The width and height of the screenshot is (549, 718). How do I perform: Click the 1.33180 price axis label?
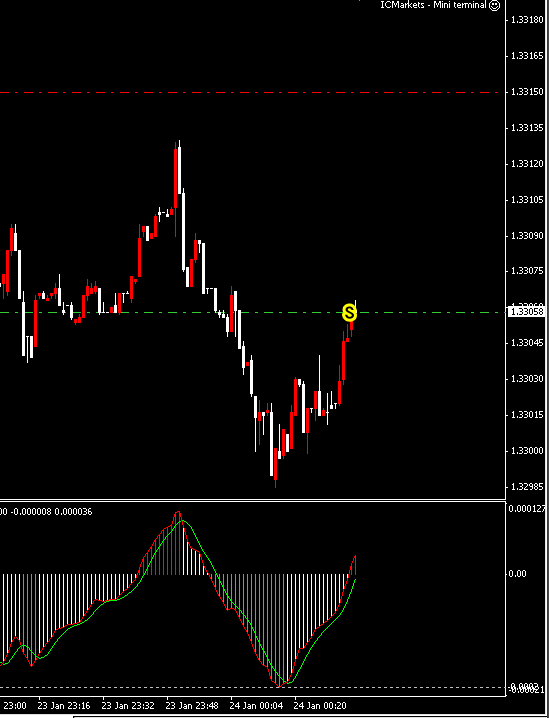pyautogui.click(x=527, y=20)
